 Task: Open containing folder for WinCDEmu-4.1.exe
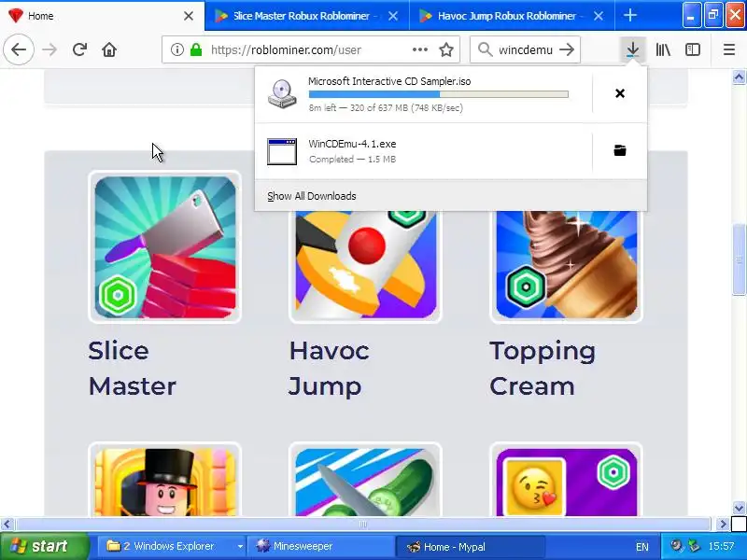620,150
